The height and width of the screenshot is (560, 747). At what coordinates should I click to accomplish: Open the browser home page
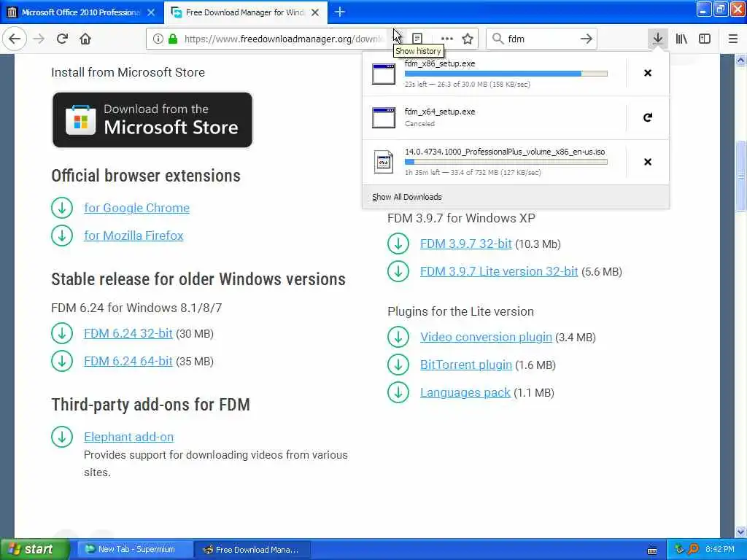point(85,39)
